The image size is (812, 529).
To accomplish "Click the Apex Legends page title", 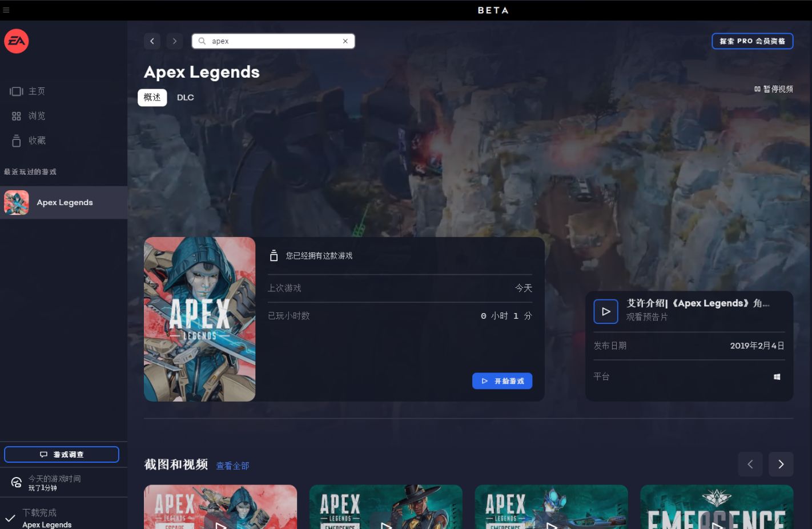I will [x=202, y=72].
